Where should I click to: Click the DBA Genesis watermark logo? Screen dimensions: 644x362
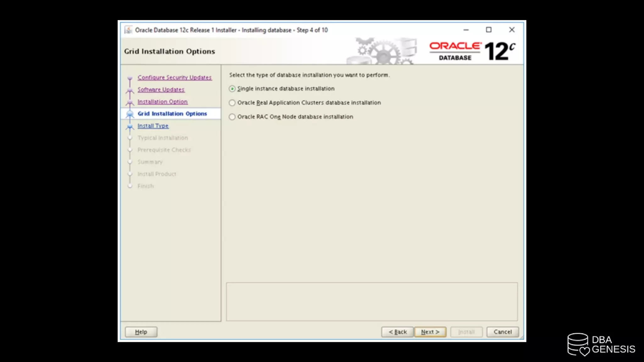pos(601,344)
